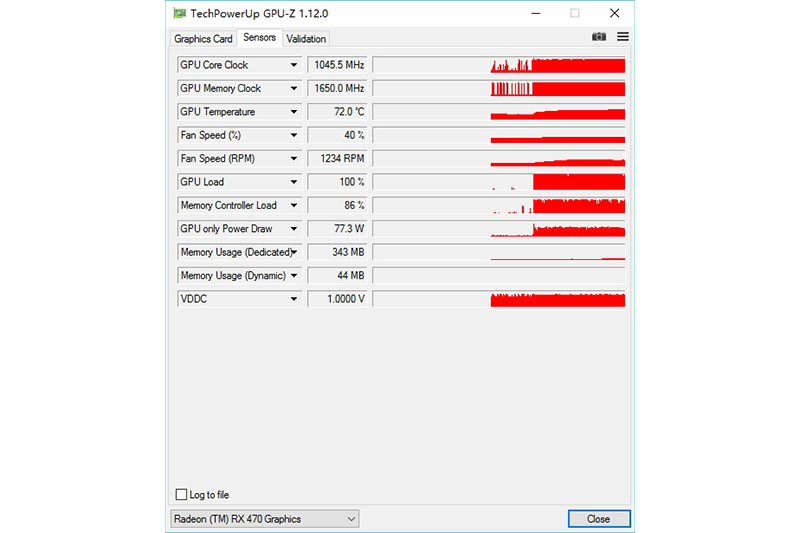Close the GPU-Z window with X

tap(614, 13)
